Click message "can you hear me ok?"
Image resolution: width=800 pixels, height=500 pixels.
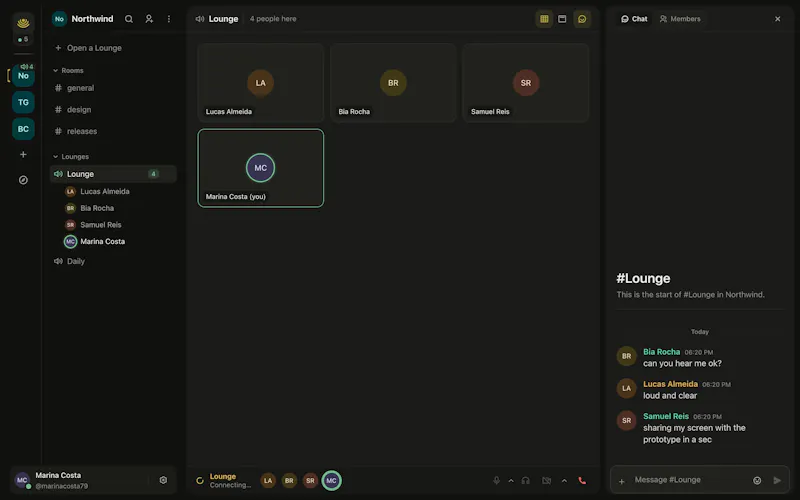pyautogui.click(x=682, y=364)
